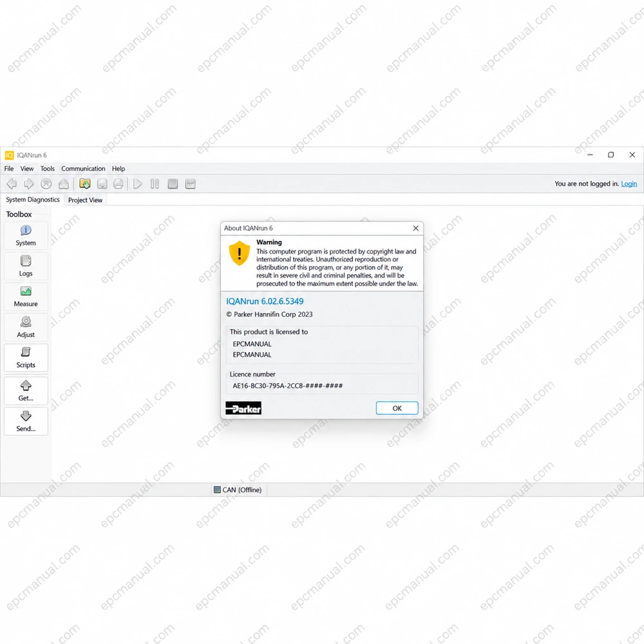The image size is (644, 644).
Task: Open the Adjust toolbox item
Action: (x=26, y=327)
